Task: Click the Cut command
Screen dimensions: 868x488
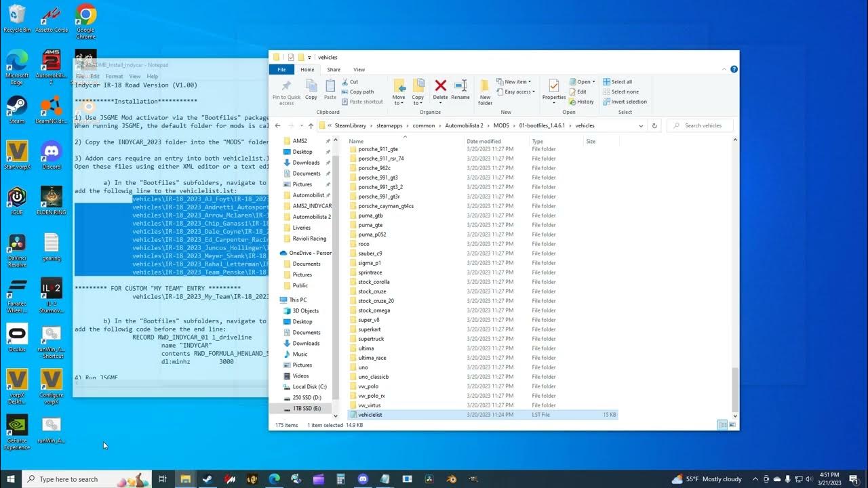Action: tap(349, 82)
